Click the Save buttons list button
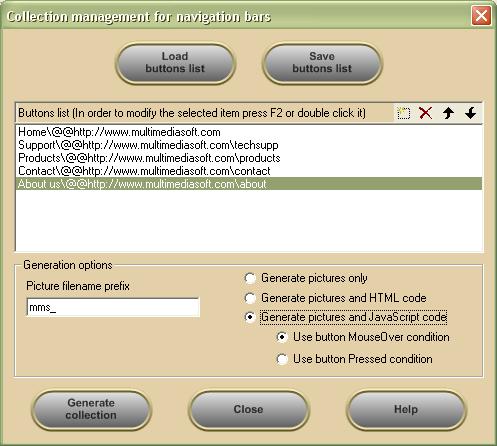Screen dimensions: 497x446 coord(322,63)
